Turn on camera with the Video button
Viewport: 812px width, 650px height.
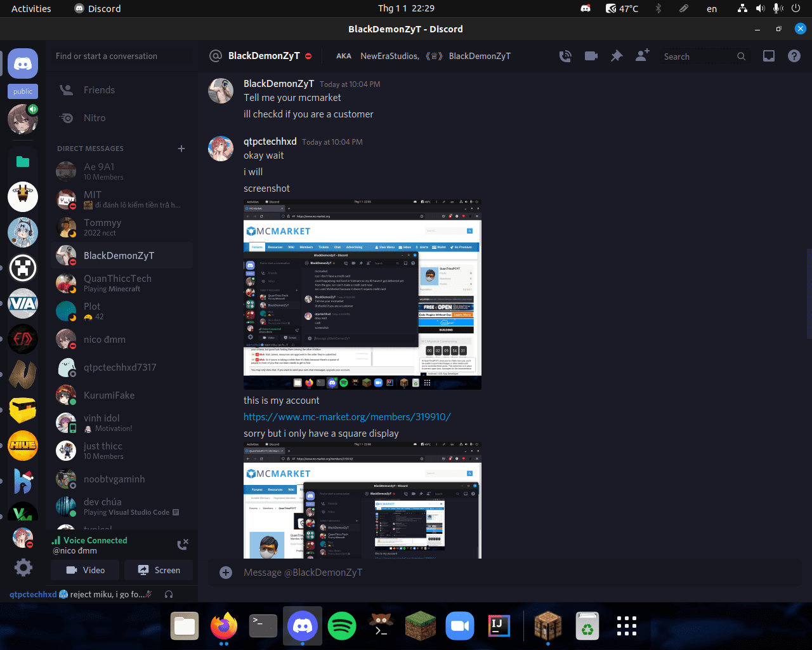86,570
